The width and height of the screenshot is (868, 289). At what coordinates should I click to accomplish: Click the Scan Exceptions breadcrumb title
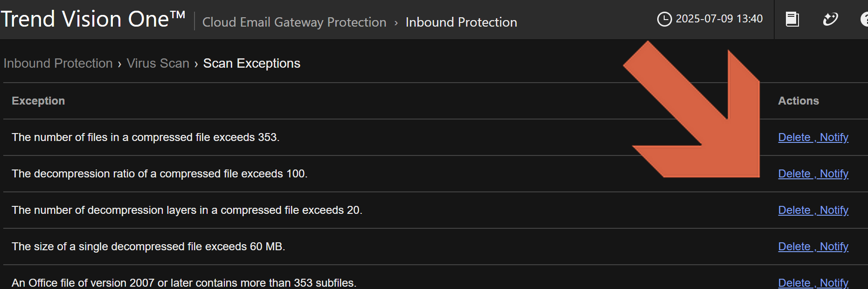tap(252, 63)
